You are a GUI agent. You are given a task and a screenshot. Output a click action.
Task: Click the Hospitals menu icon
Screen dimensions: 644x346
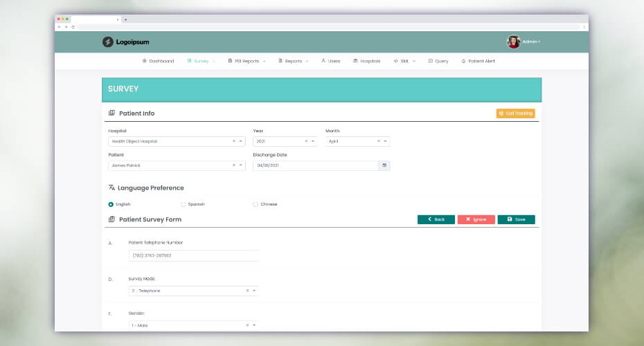[356, 61]
